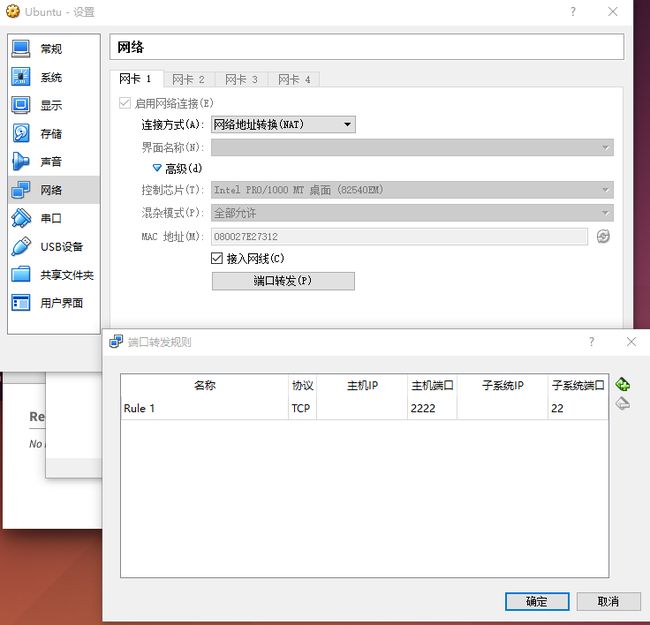650x625 pixels.
Task: Open the 界面名称 dropdown
Action: 412,147
